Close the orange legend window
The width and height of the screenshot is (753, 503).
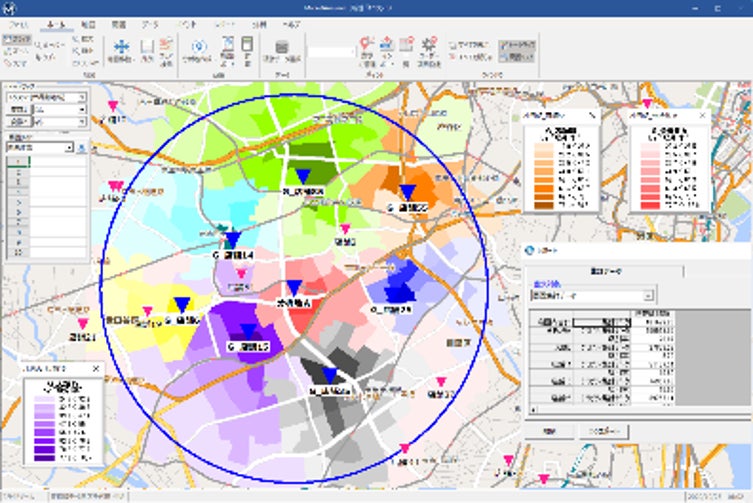(x=592, y=115)
